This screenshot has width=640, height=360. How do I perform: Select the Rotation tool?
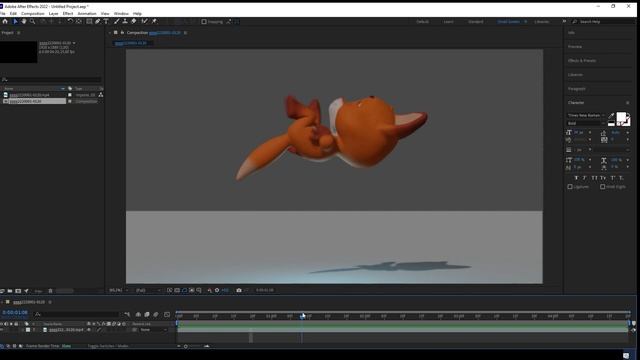click(x=70, y=21)
